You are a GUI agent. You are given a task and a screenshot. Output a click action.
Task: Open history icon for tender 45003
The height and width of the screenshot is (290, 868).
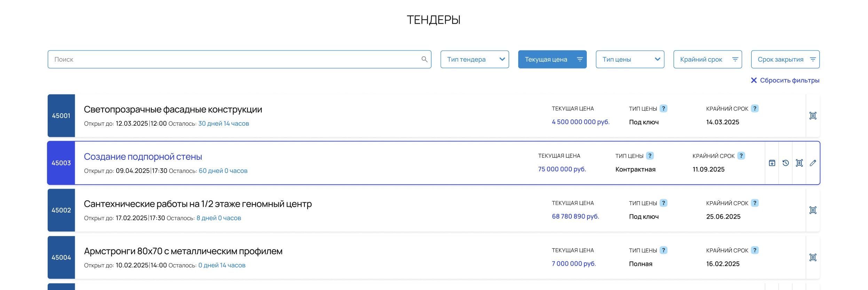pos(786,163)
